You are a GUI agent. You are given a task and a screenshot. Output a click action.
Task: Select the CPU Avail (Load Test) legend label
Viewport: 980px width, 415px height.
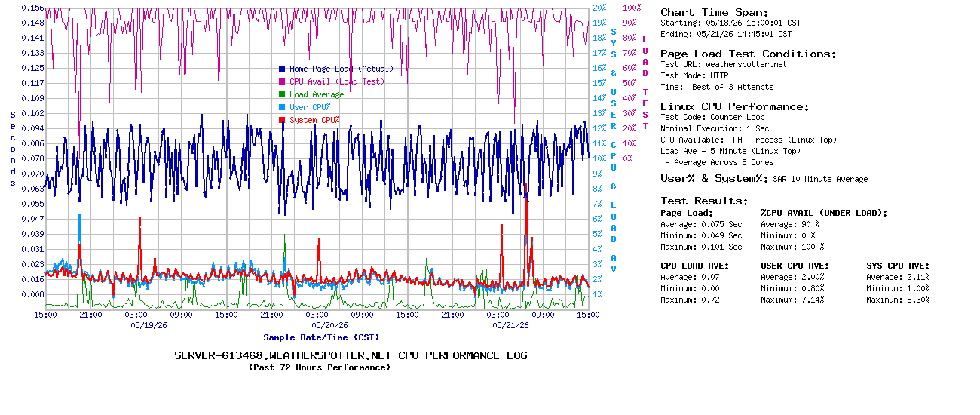point(337,81)
